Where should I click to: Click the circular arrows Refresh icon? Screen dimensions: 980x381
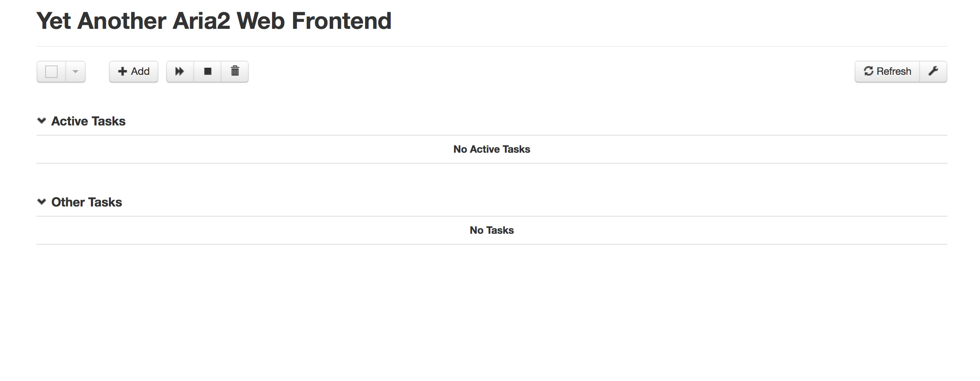(x=868, y=71)
